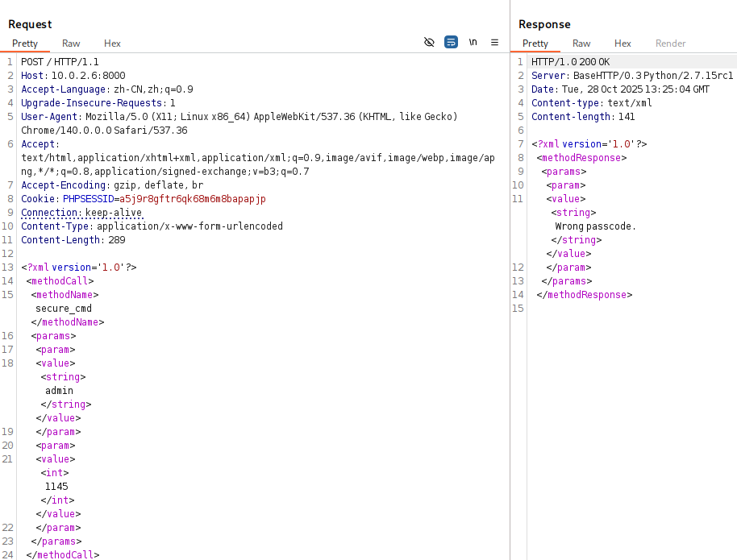The width and height of the screenshot is (737, 560).
Task: Open the Response Raw tab
Action: coord(581,44)
